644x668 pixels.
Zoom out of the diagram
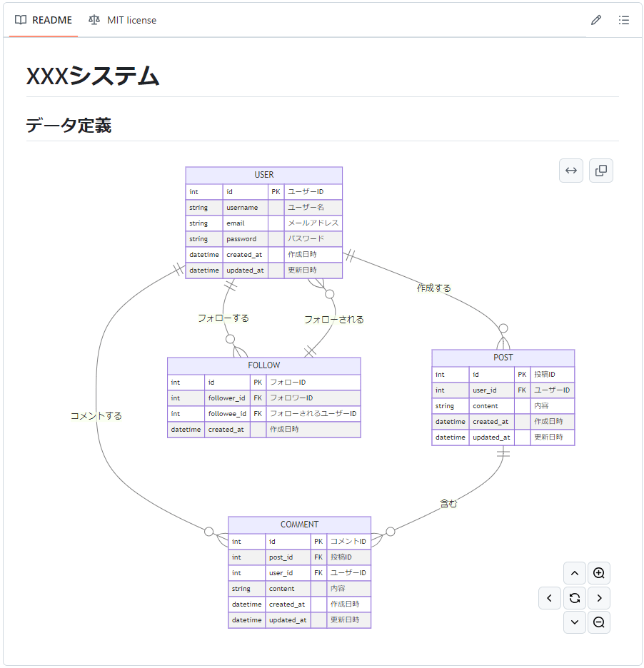[598, 622]
